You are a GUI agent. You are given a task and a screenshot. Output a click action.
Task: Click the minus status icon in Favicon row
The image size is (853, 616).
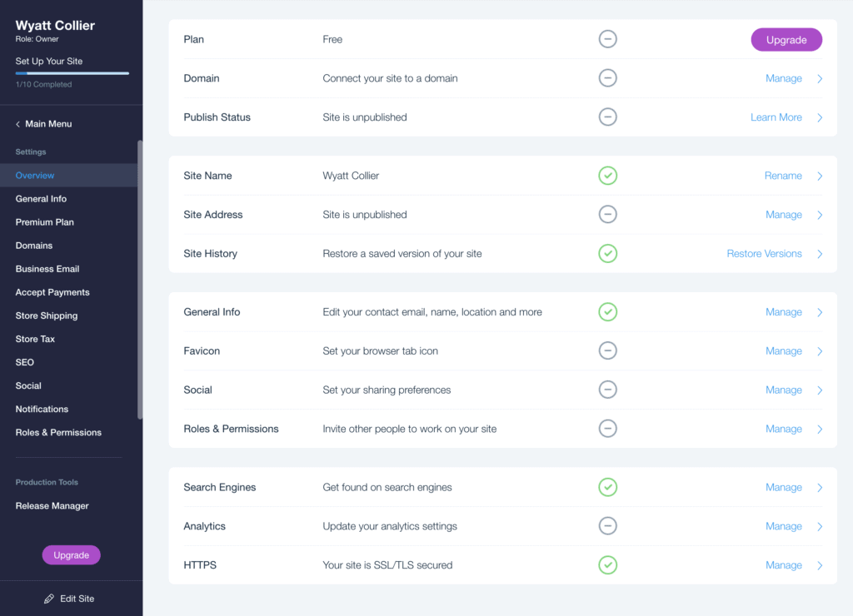tap(607, 350)
